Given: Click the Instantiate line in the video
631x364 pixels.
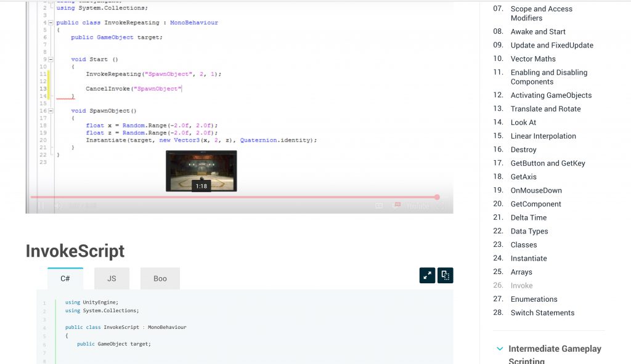Looking at the screenshot, I should click(202, 140).
